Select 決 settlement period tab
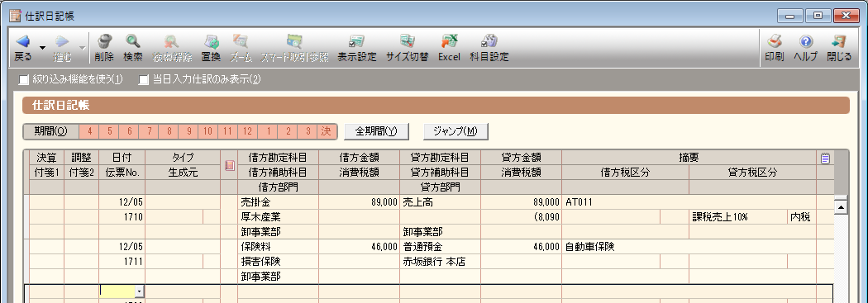Viewport: 868px width, 303px height. point(327,132)
